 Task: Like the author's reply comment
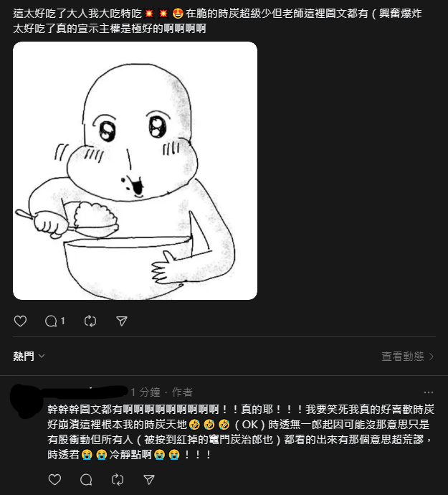coord(54,480)
